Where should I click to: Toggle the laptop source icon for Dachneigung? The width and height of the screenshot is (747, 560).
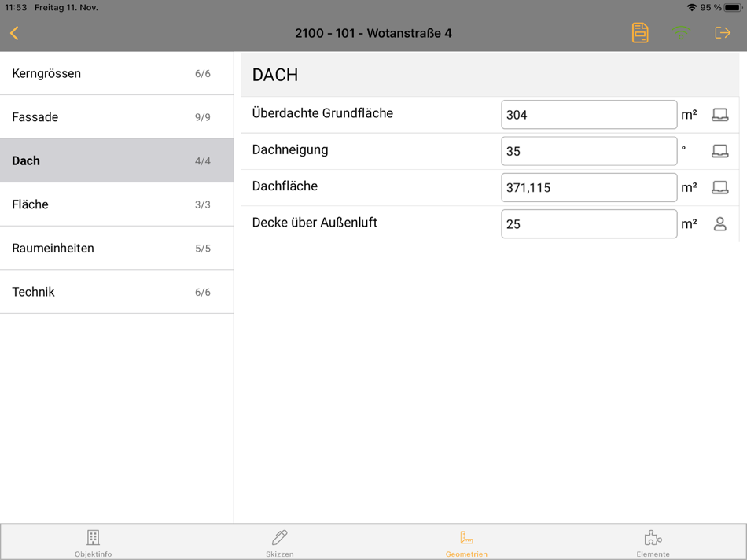721,150
